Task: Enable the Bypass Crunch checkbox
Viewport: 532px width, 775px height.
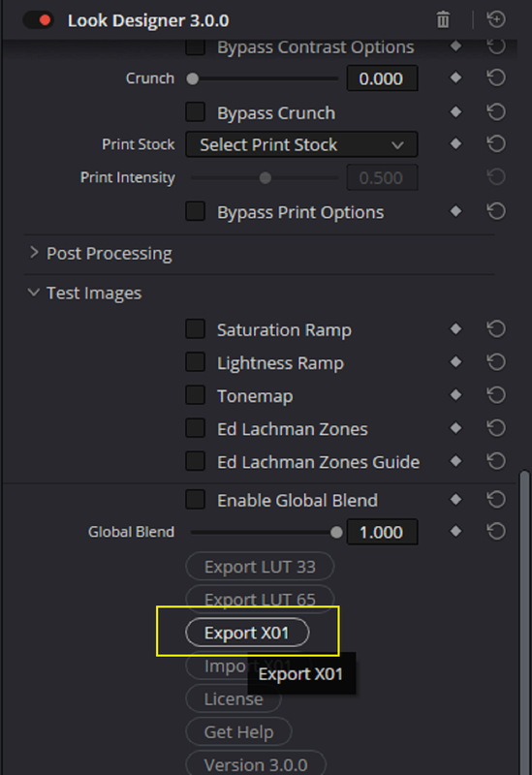Action: click(196, 112)
